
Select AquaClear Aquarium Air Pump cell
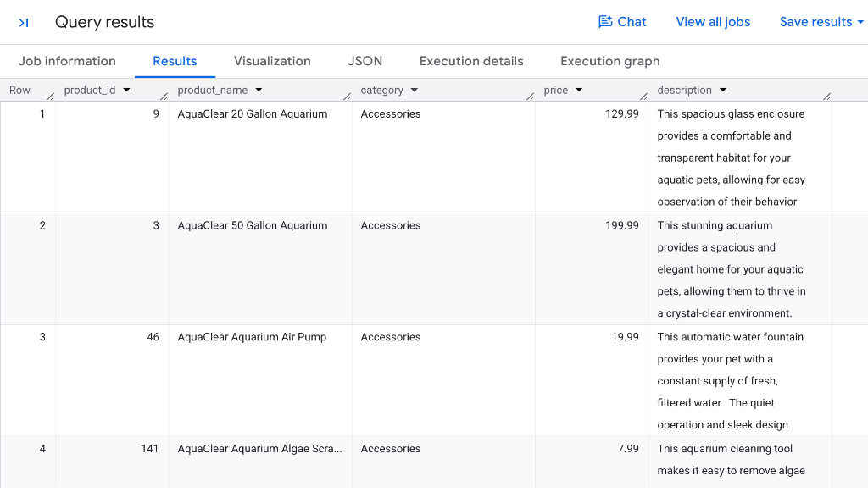click(252, 337)
